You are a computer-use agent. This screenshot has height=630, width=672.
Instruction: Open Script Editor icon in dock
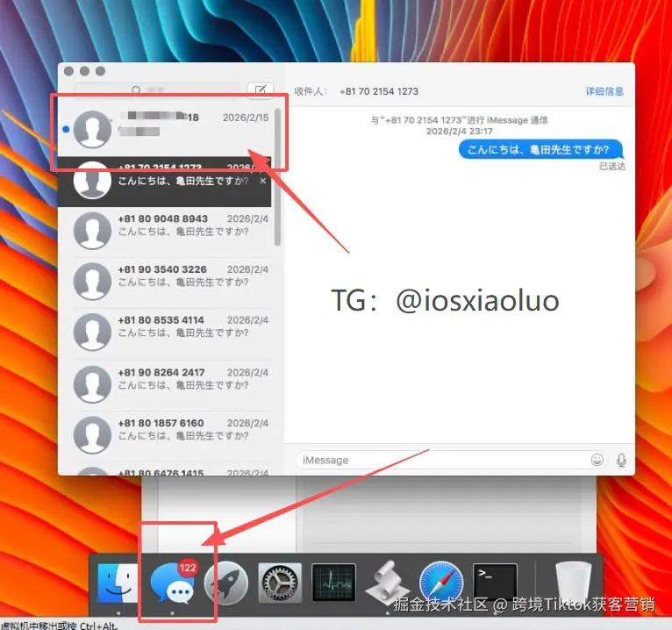(388, 583)
